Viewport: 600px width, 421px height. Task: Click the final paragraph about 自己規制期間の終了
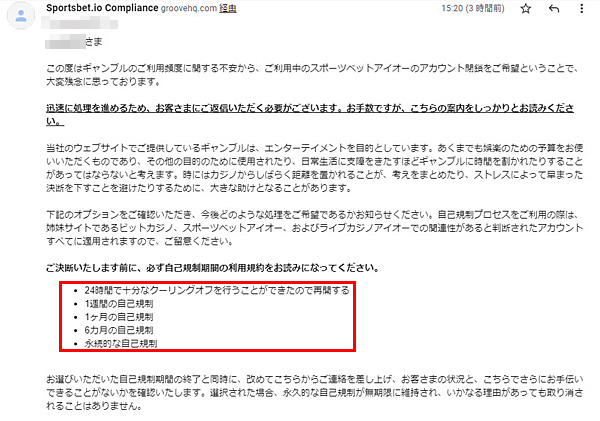pos(315,393)
